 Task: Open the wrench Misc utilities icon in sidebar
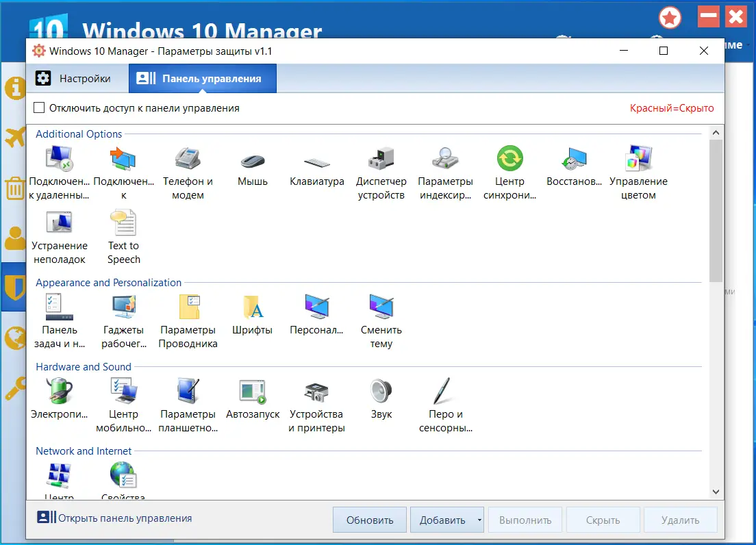coord(14,389)
